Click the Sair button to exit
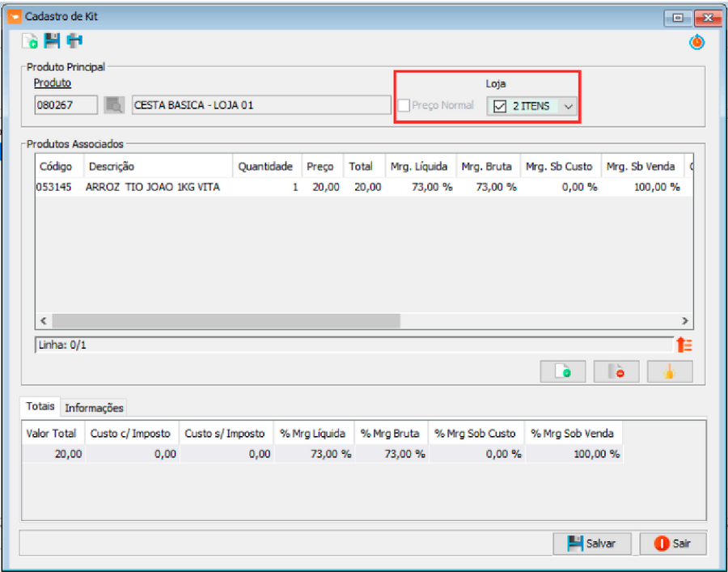This screenshot has width=728, height=572. click(673, 544)
